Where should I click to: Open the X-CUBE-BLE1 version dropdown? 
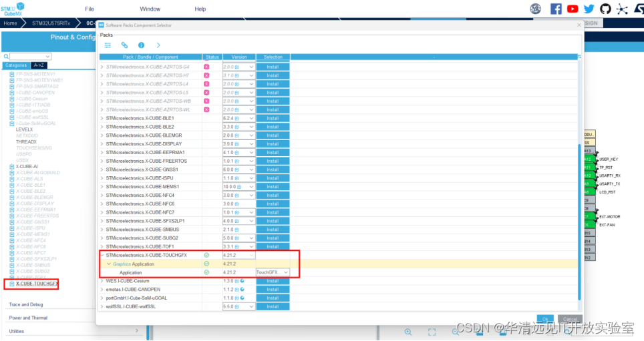point(251,119)
